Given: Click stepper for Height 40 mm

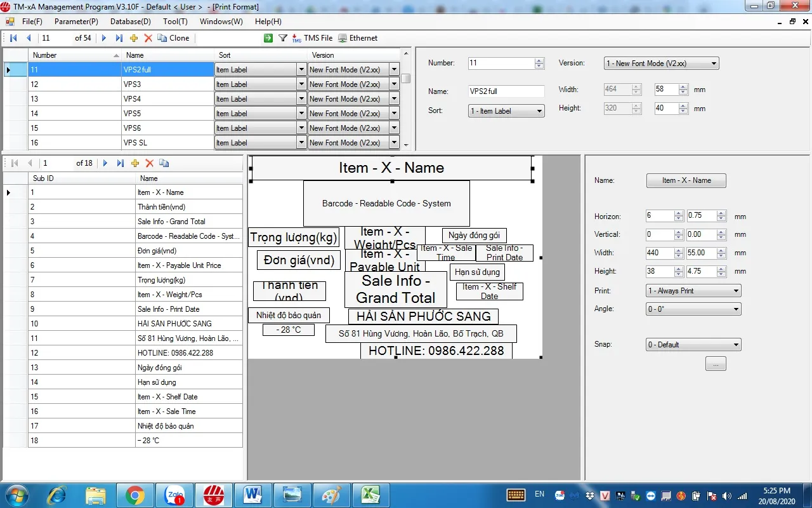Looking at the screenshot, I should pyautogui.click(x=683, y=109).
